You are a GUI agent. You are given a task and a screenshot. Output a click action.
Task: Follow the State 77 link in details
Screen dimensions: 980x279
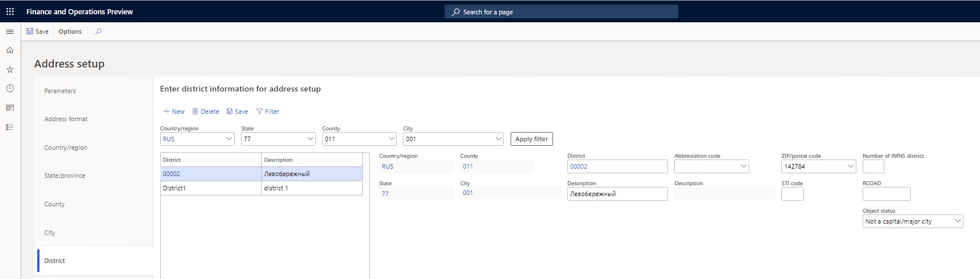(x=385, y=194)
